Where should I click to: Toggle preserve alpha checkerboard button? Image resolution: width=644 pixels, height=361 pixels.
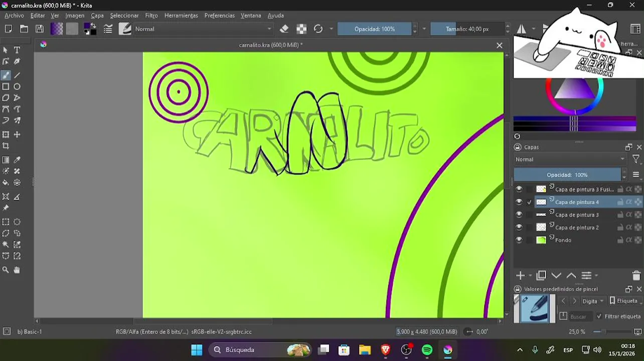301,29
